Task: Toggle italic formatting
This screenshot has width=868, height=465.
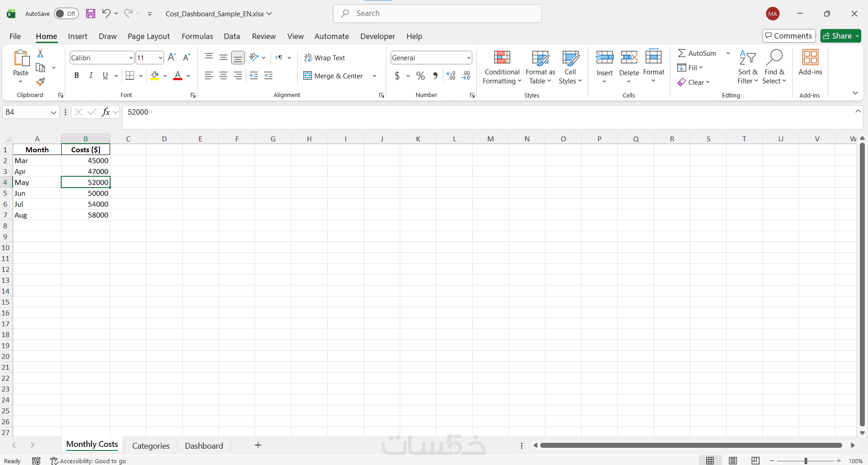Action: (x=91, y=76)
